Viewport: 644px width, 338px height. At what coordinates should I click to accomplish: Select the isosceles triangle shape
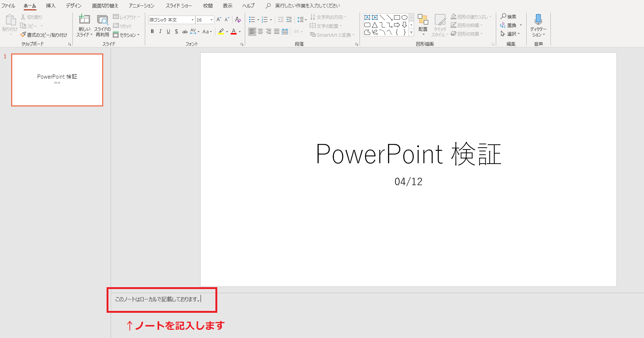click(x=375, y=25)
